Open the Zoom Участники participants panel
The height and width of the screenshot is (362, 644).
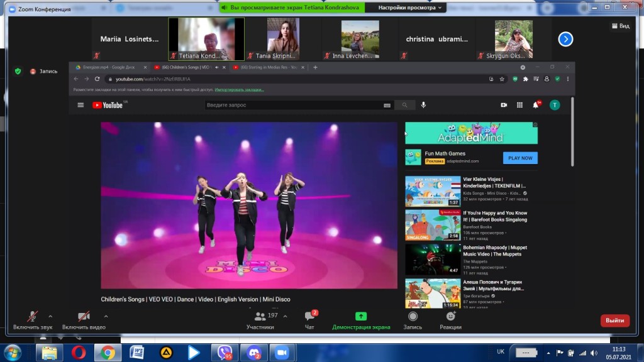tap(260, 320)
